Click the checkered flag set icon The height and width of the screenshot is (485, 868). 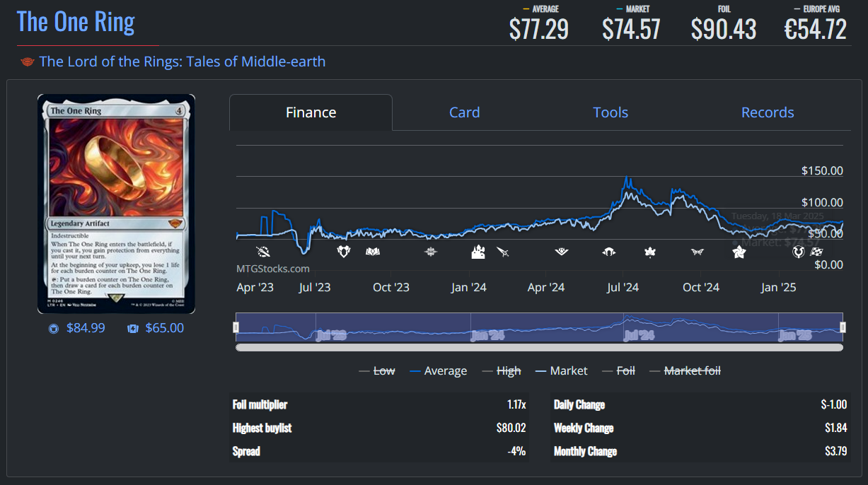tap(816, 251)
